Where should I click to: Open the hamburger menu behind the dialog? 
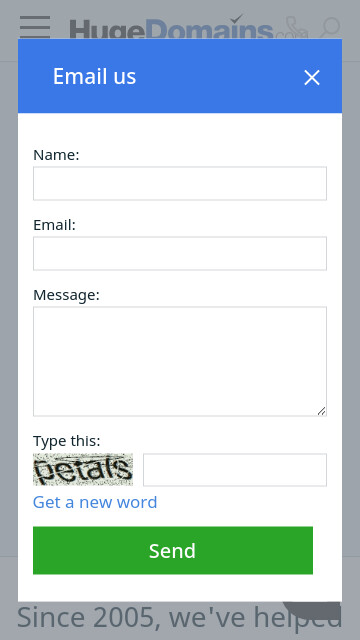tap(35, 27)
